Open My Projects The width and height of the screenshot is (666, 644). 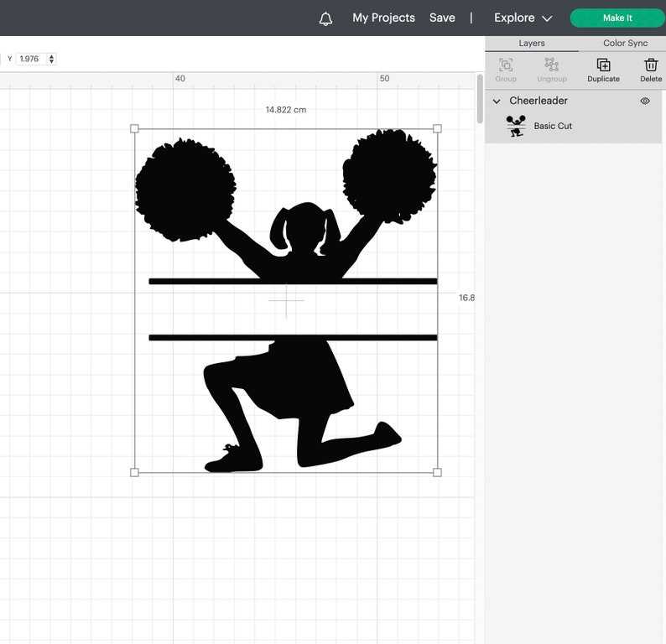[x=383, y=18]
